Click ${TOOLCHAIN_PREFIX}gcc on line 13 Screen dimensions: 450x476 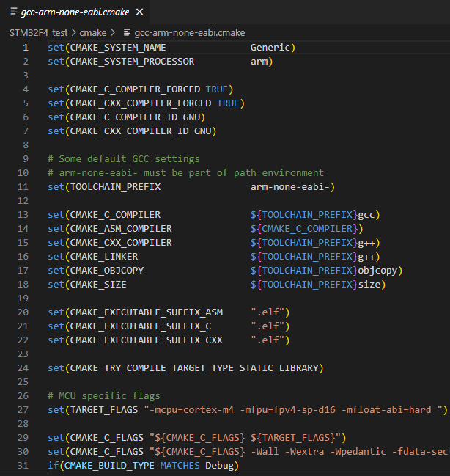coord(312,215)
